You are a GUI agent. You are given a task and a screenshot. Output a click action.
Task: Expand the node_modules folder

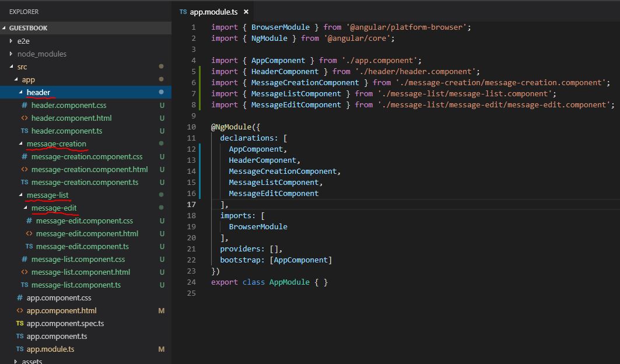point(11,54)
